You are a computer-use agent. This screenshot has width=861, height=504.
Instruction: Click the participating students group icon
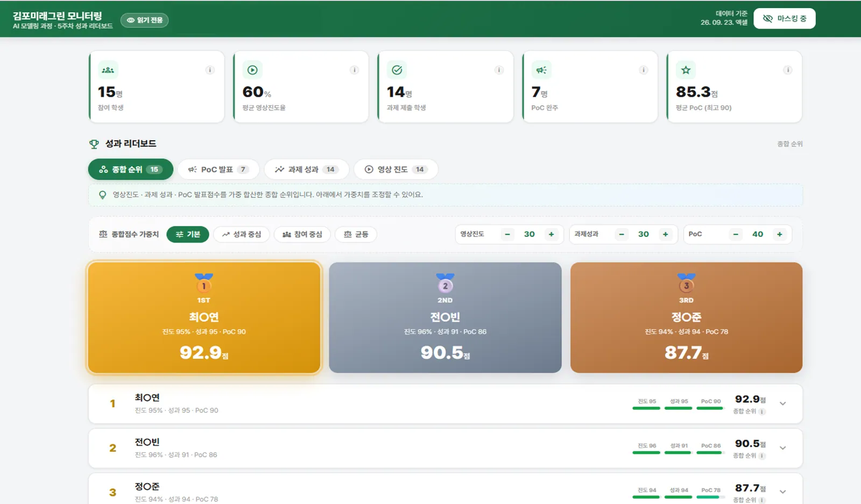pyautogui.click(x=108, y=70)
